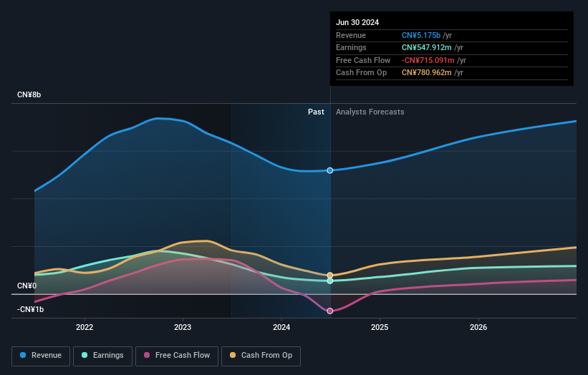The width and height of the screenshot is (588, 375).
Task: Click the 2026 x-axis label
Action: click(478, 327)
